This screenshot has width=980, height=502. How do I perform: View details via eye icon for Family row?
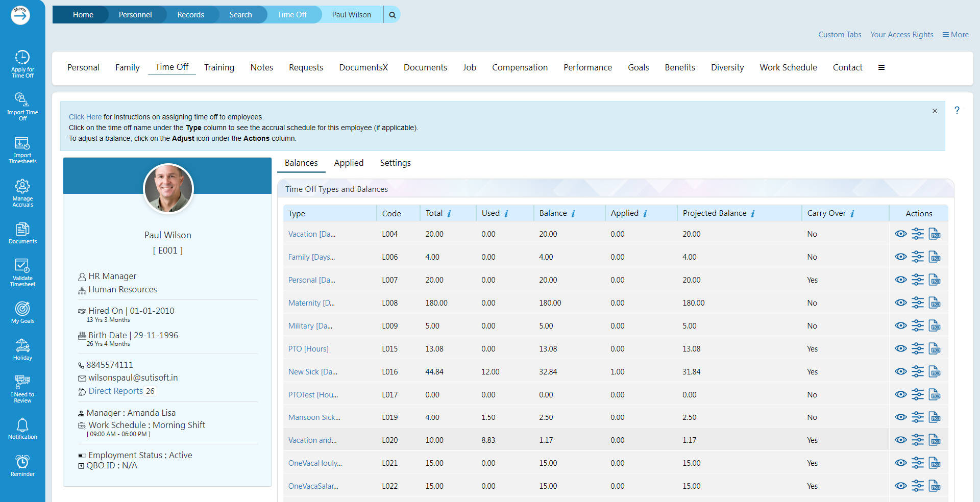900,257
